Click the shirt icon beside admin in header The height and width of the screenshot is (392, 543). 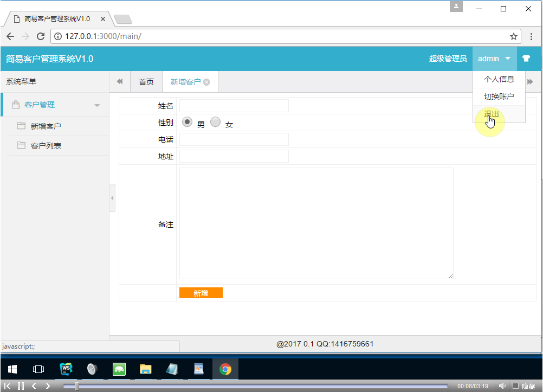click(x=527, y=58)
